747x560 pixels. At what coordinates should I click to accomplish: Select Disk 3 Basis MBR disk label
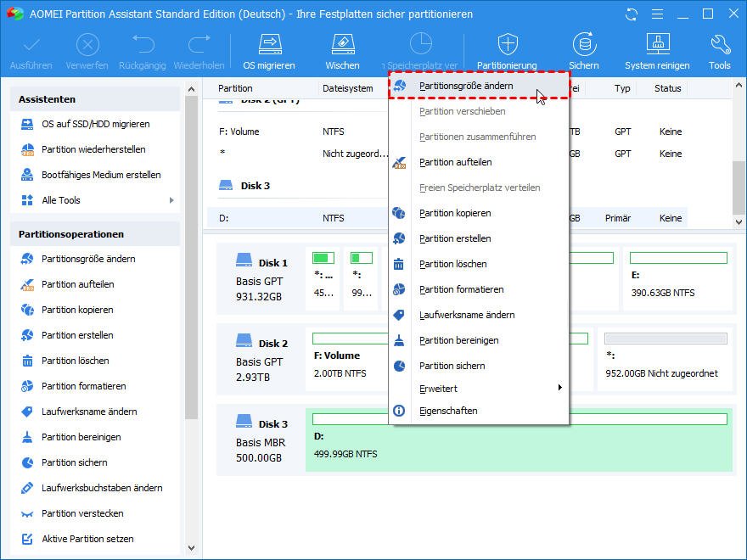point(261,440)
